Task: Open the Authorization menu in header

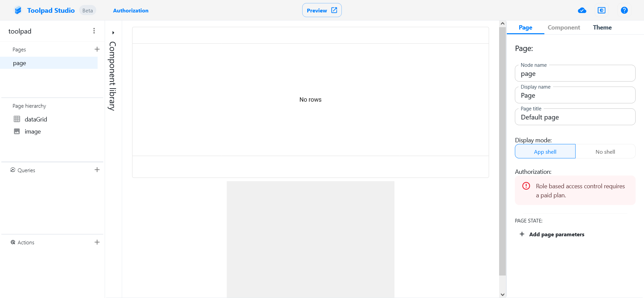Action: (x=130, y=10)
